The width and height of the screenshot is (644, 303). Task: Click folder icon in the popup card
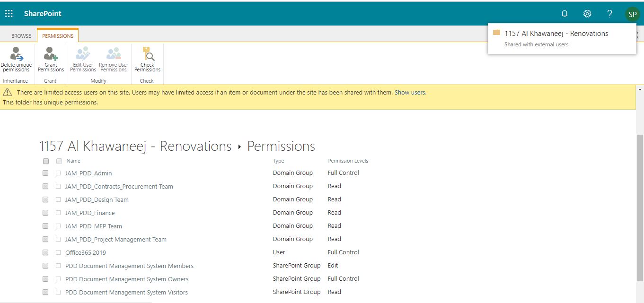[496, 33]
